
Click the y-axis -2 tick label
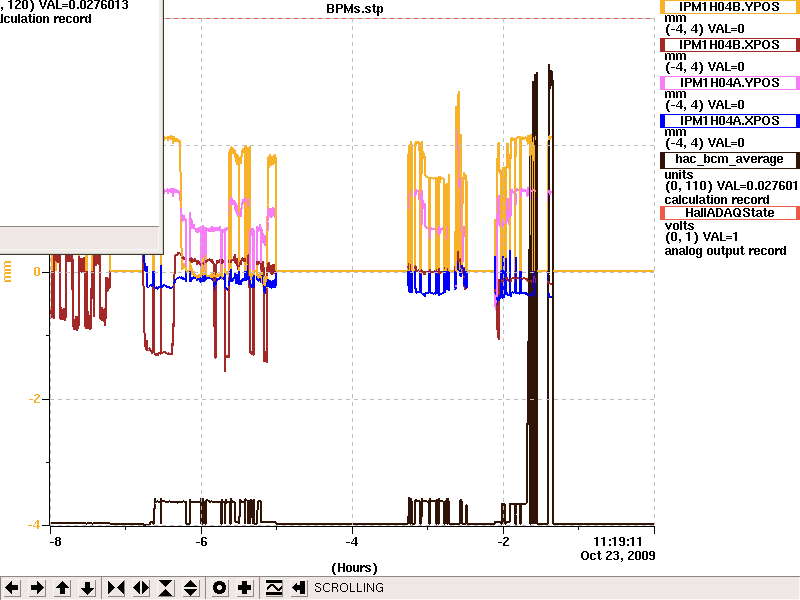[34, 399]
